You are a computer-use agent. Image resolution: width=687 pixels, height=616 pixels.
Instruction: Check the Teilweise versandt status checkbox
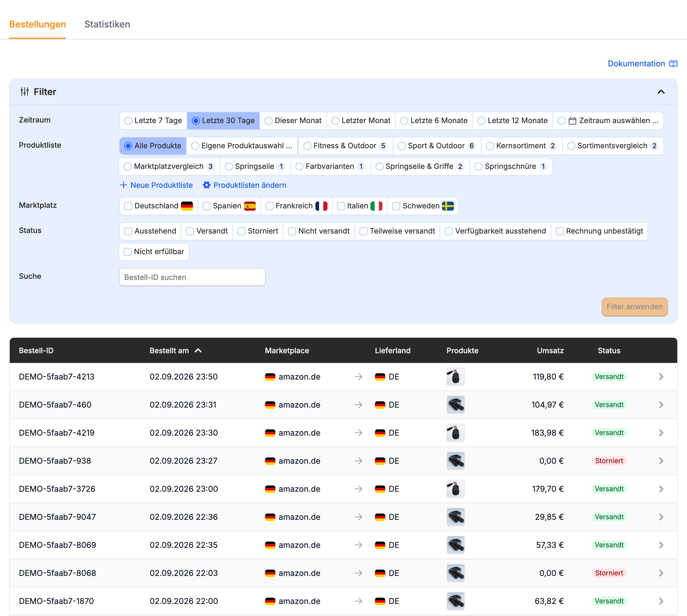[x=364, y=231]
